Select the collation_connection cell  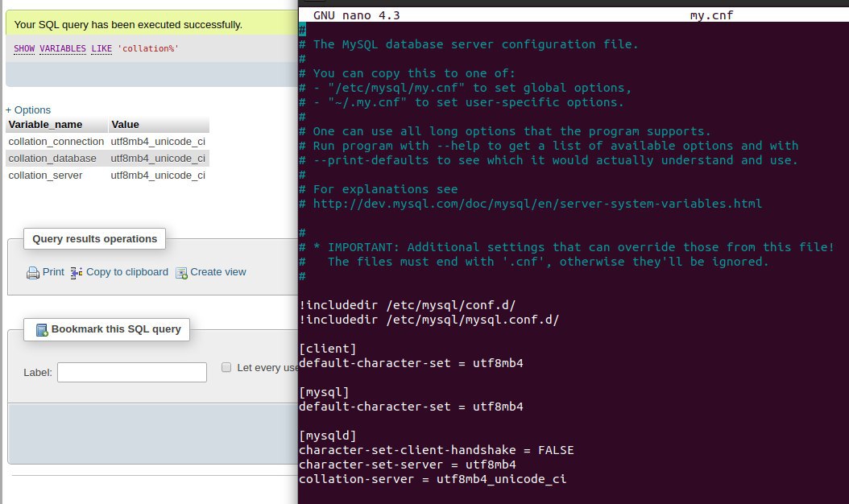coord(56,141)
